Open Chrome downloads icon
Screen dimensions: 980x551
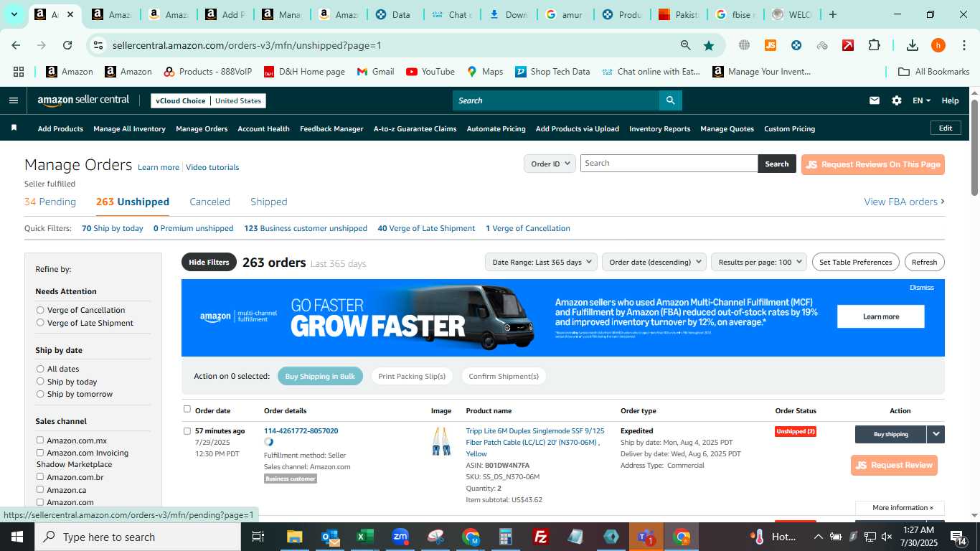pyautogui.click(x=913, y=45)
